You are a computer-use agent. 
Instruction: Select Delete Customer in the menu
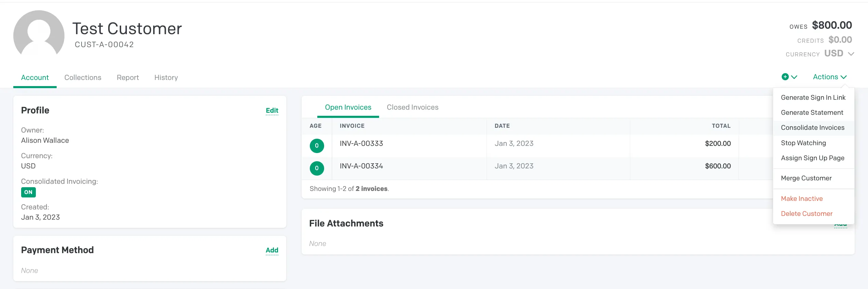(x=807, y=214)
